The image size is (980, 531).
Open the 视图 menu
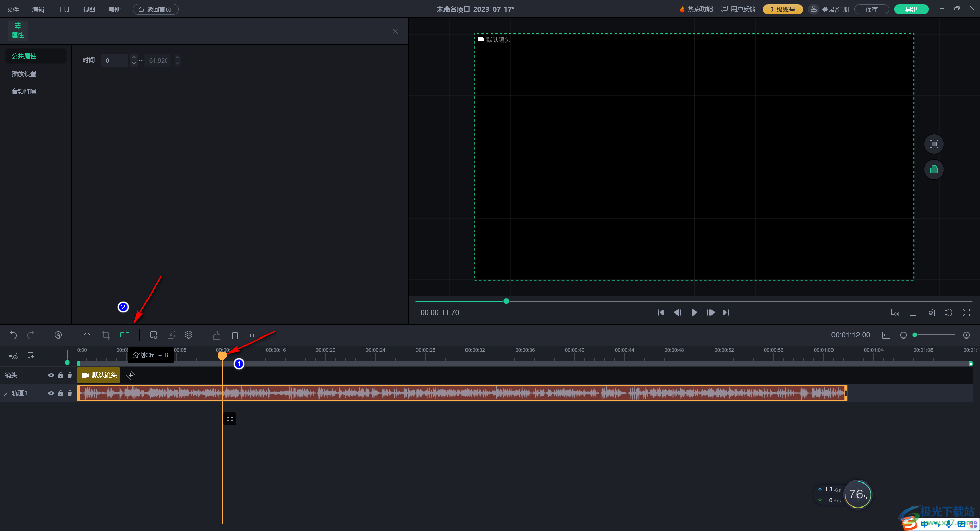click(x=89, y=9)
